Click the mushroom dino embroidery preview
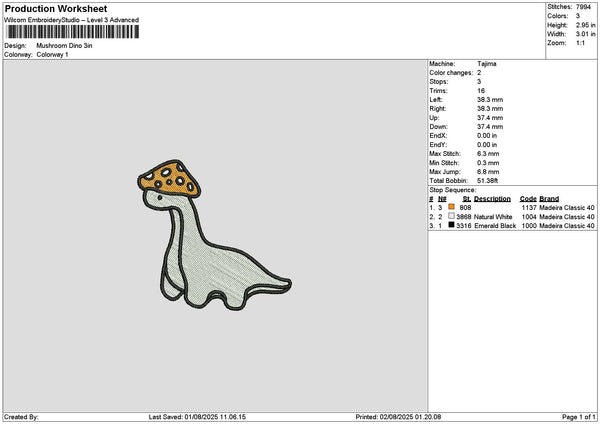The image size is (600, 424). pos(214,235)
